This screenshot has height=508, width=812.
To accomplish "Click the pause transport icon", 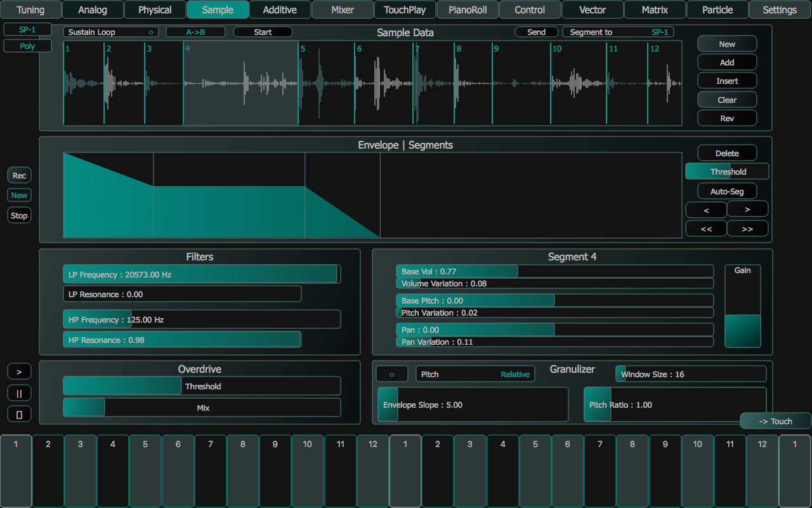I will point(19,392).
